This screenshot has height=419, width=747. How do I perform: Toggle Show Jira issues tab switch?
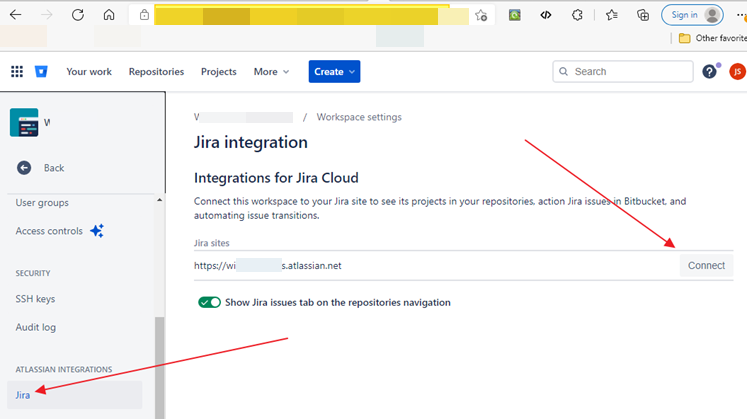pyautogui.click(x=209, y=302)
